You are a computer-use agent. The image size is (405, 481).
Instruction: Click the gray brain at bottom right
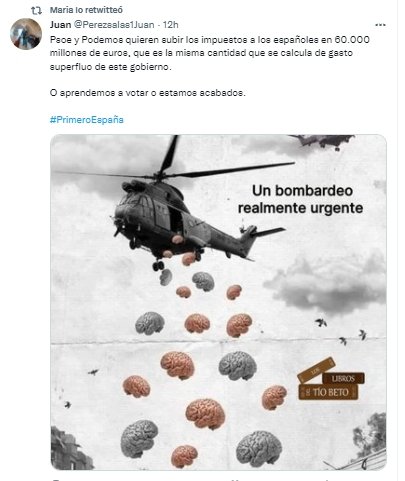click(x=259, y=449)
